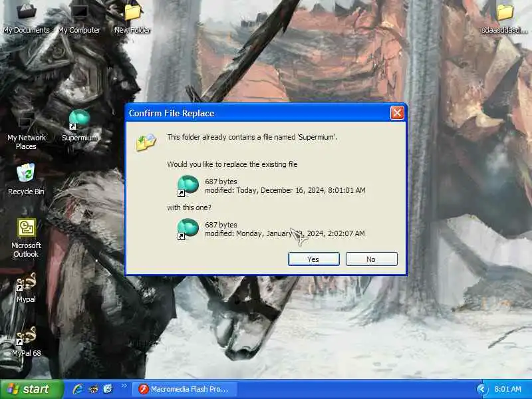Click the January 2024 modified date text

285,233
